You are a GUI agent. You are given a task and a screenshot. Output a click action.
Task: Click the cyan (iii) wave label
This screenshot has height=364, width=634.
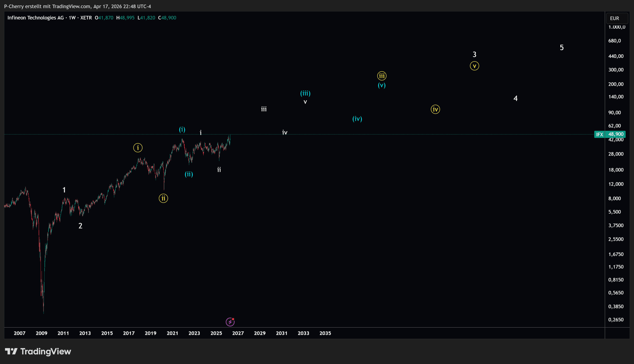point(305,93)
